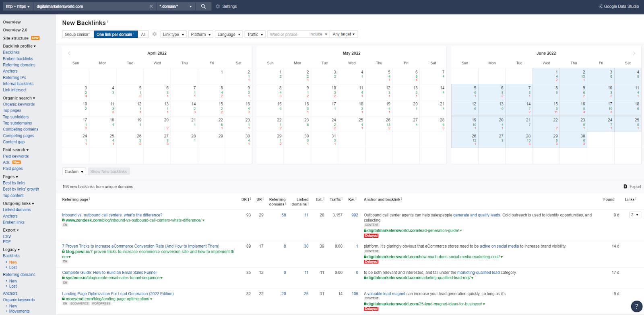644x315 pixels.
Task: Collapse Organic search sidebar section
Action: tap(19, 98)
